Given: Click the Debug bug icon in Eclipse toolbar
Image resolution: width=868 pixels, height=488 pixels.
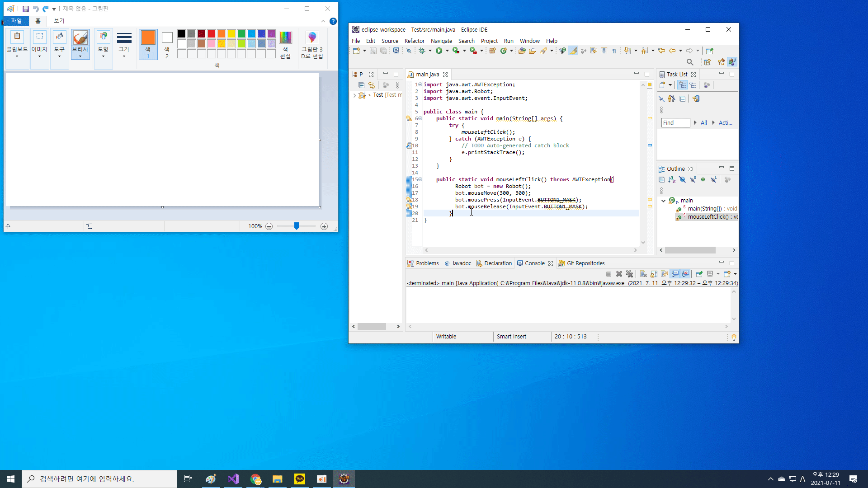Looking at the screenshot, I should 422,51.
